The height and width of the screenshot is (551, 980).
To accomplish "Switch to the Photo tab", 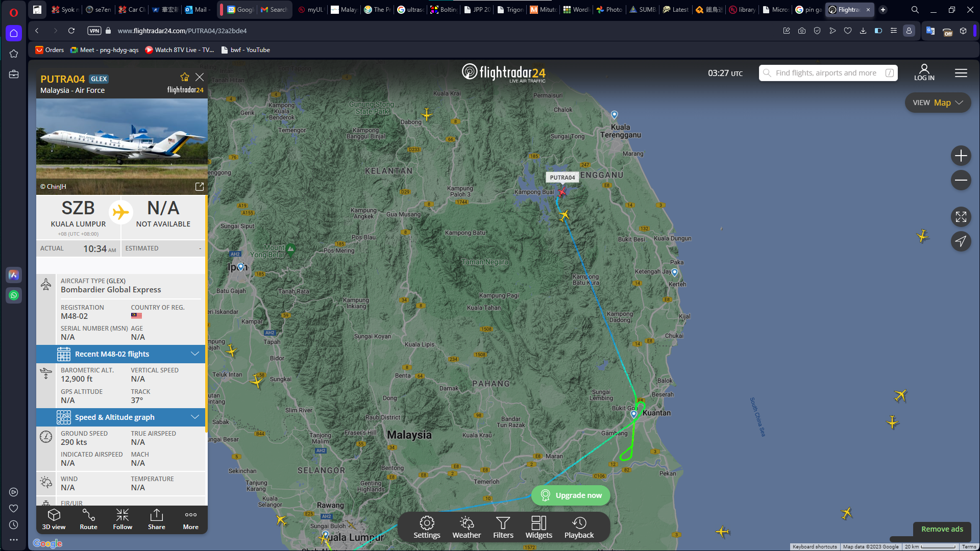I will click(x=609, y=10).
